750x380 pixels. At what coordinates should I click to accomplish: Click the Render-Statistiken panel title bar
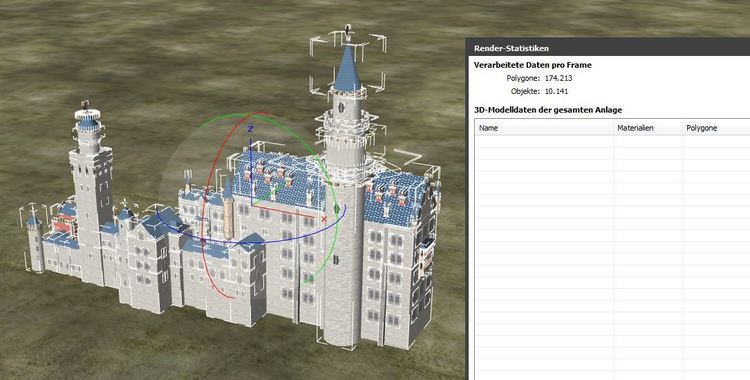(x=608, y=48)
